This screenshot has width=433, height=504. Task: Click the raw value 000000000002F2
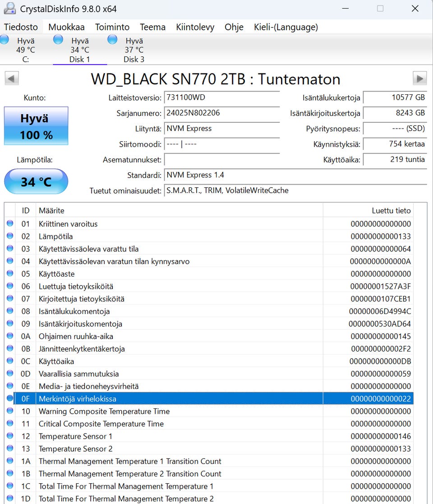pos(381,349)
